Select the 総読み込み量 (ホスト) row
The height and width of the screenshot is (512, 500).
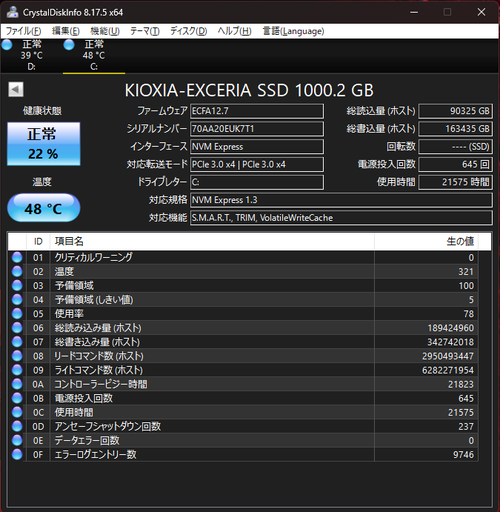(x=243, y=328)
